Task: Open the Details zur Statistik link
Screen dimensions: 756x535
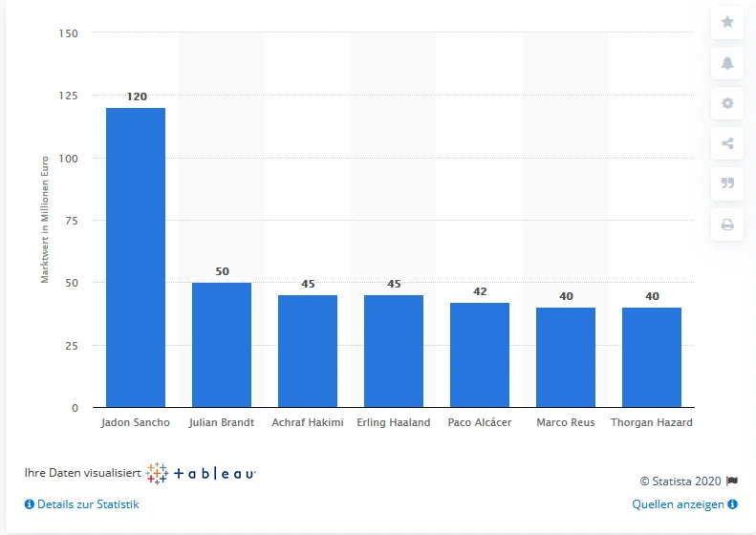Action: [x=81, y=503]
